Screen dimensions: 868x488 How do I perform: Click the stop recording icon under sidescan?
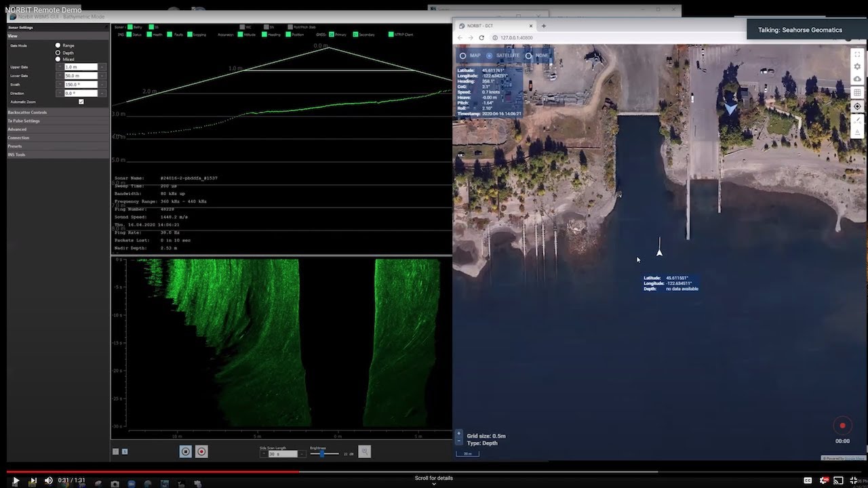click(x=185, y=451)
